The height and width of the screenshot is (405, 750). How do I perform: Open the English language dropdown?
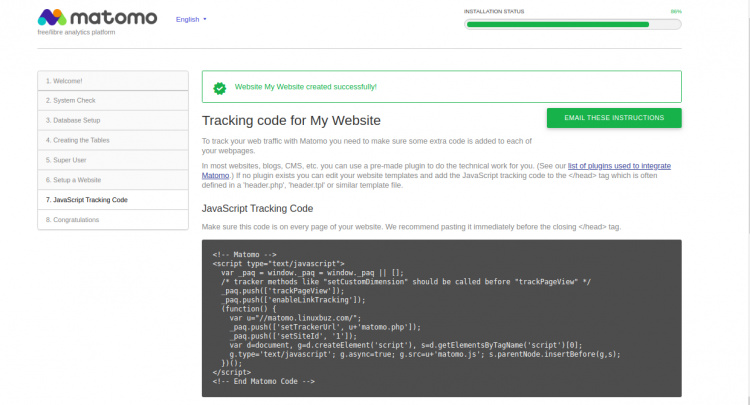191,19
